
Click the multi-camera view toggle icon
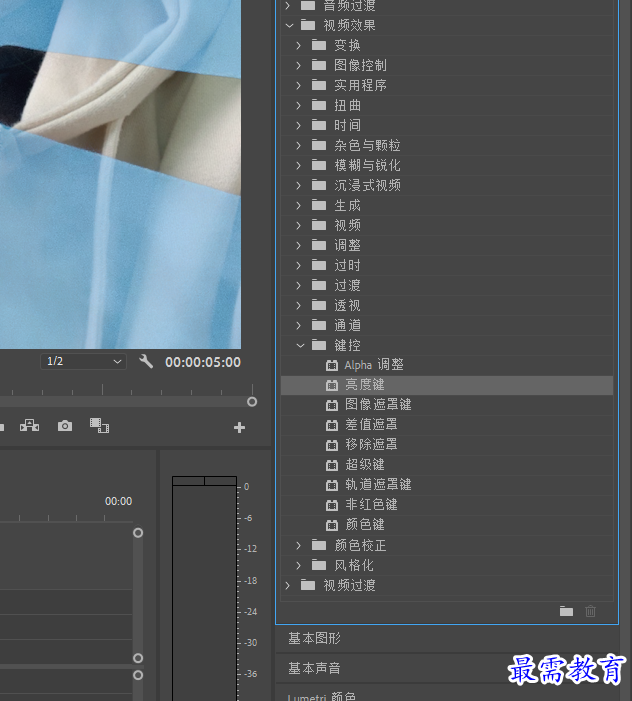29,426
